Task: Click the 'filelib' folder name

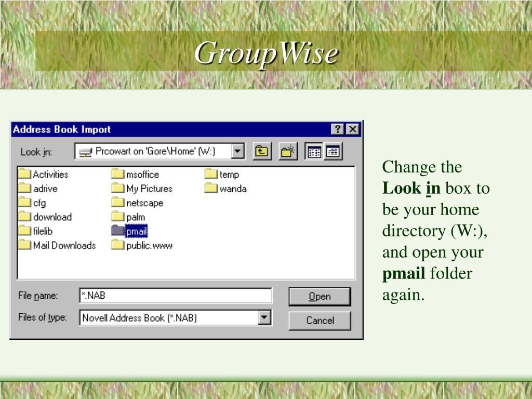Action: coord(43,231)
